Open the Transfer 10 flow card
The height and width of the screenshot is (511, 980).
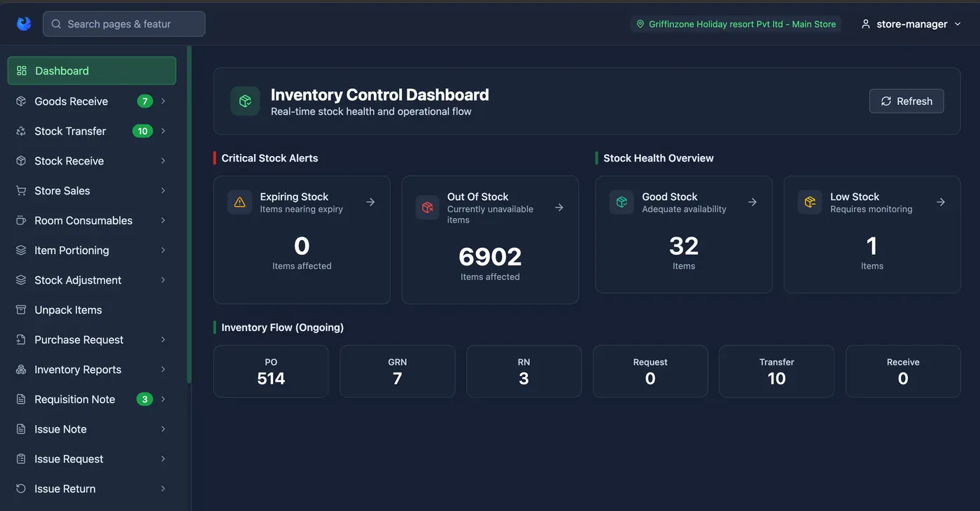click(777, 371)
